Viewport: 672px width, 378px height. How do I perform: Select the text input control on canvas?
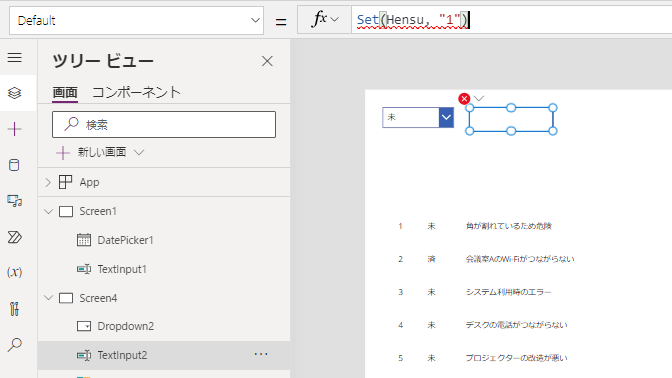(511, 120)
